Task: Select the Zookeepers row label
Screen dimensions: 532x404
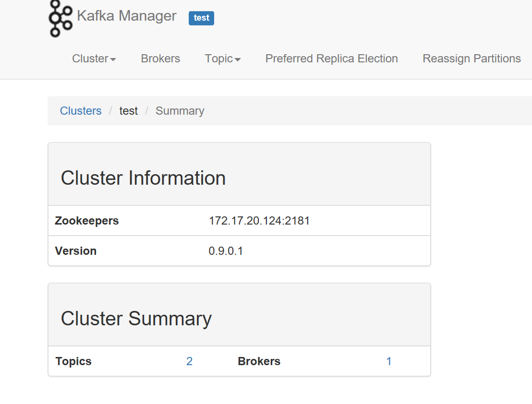Action: click(x=87, y=221)
